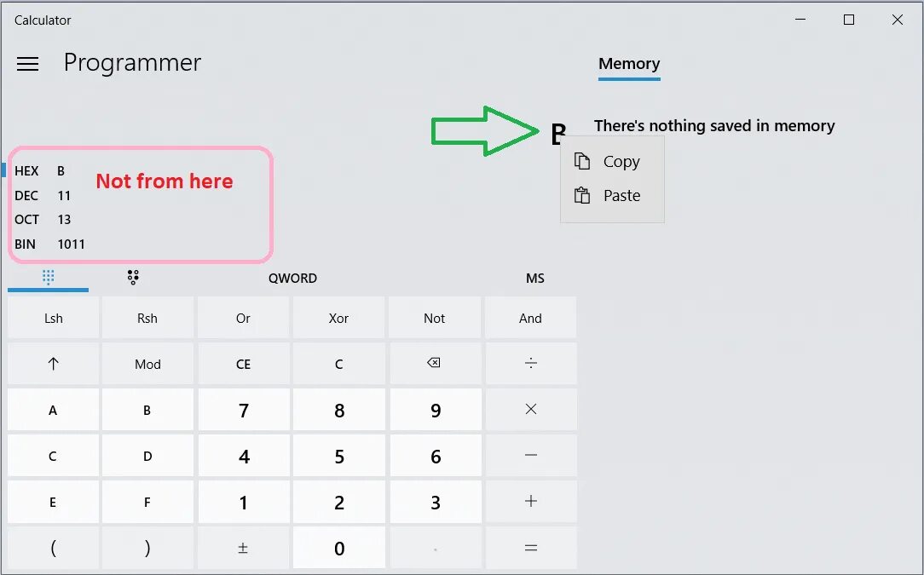Click the CE clear entry button
The height and width of the screenshot is (575, 924).
tap(244, 364)
